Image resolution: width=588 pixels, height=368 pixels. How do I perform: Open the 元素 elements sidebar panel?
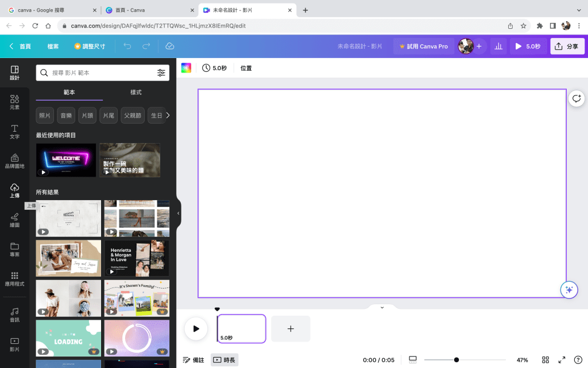(x=15, y=102)
